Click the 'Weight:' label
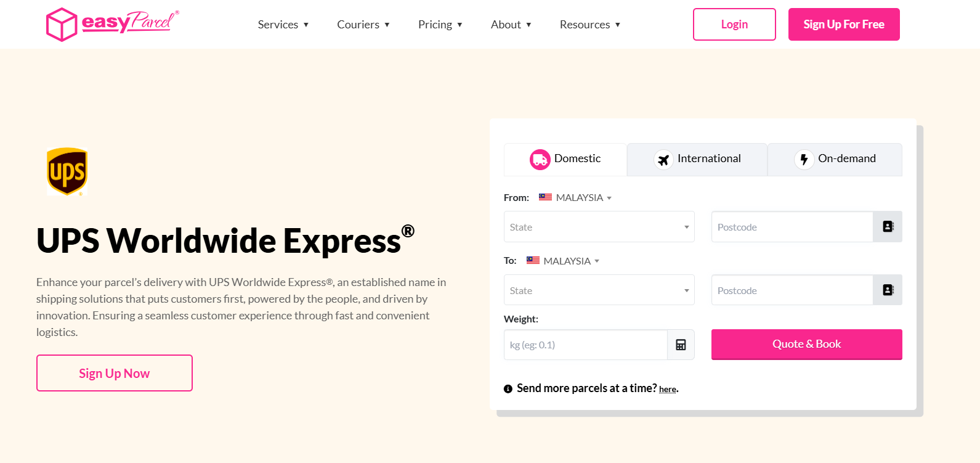Viewport: 980px width, 463px height. pyautogui.click(x=521, y=319)
